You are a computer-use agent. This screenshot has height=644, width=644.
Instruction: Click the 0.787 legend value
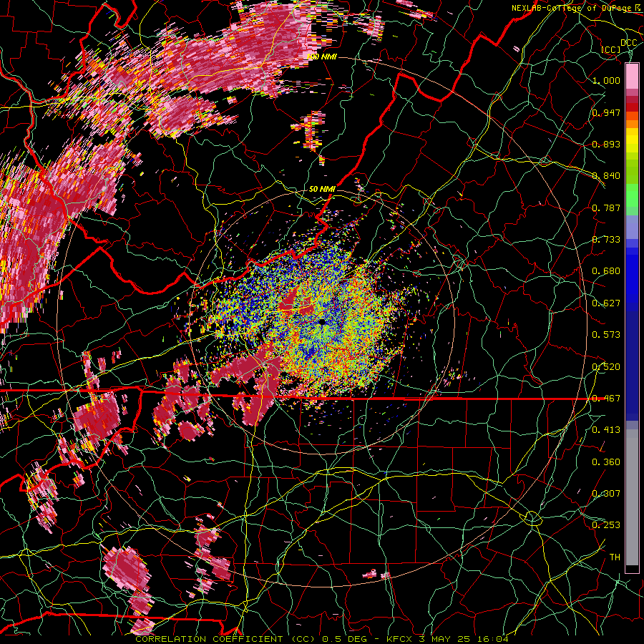(606, 208)
